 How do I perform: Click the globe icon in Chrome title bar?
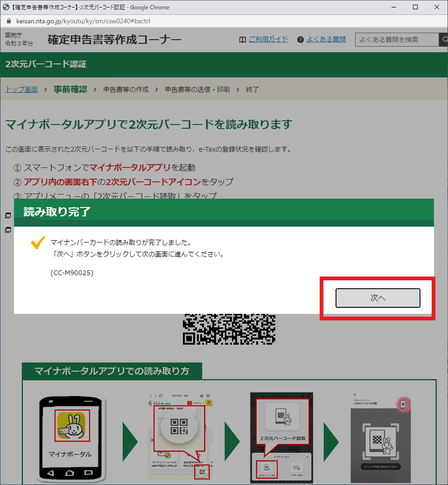coord(6,7)
